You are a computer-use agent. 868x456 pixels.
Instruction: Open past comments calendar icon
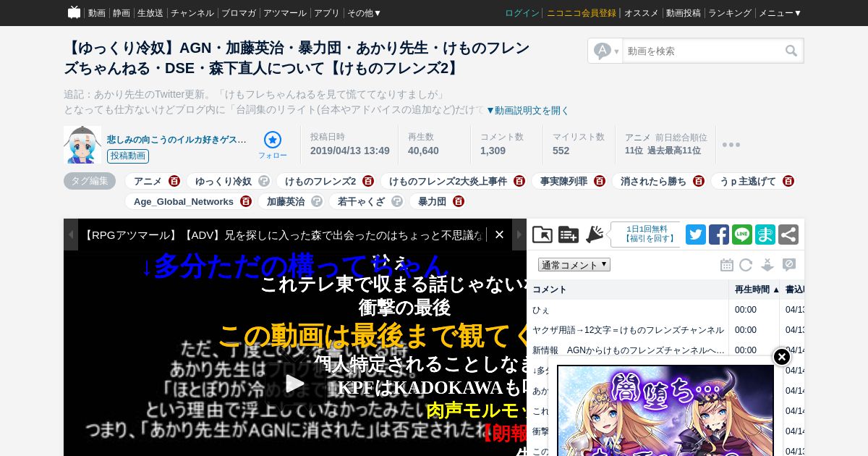click(727, 265)
